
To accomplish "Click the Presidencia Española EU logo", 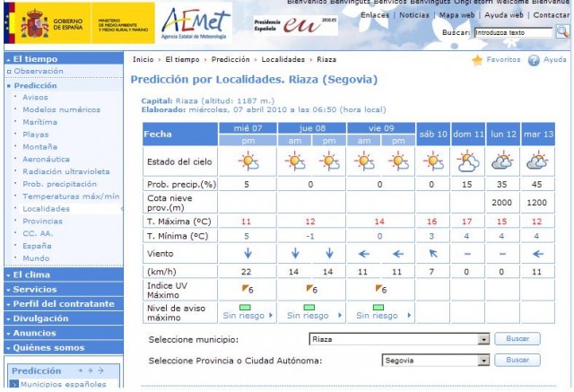I will tap(295, 25).
